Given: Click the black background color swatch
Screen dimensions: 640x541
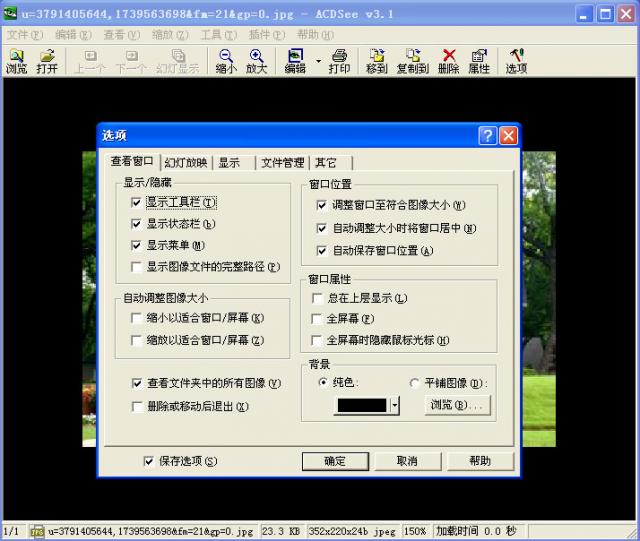Looking at the screenshot, I should [x=361, y=405].
